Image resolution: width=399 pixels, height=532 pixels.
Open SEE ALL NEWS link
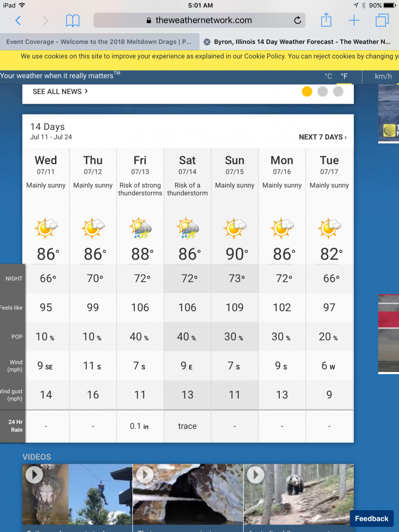[60, 91]
